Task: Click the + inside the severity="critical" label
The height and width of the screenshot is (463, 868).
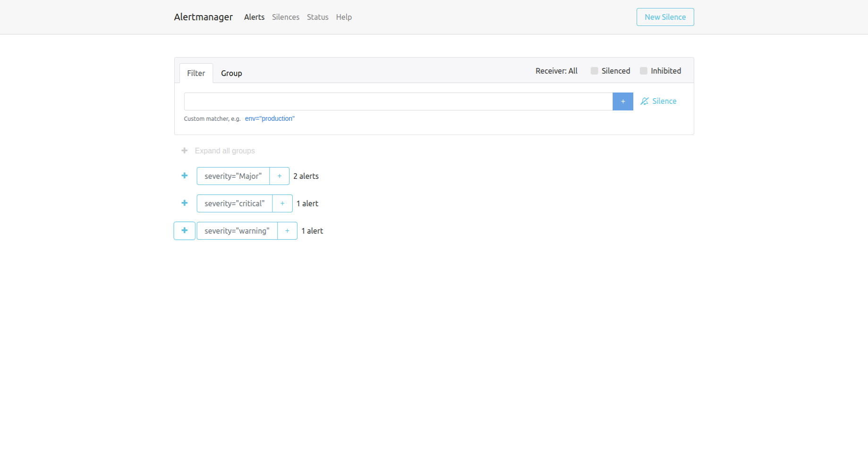Action: pos(282,203)
